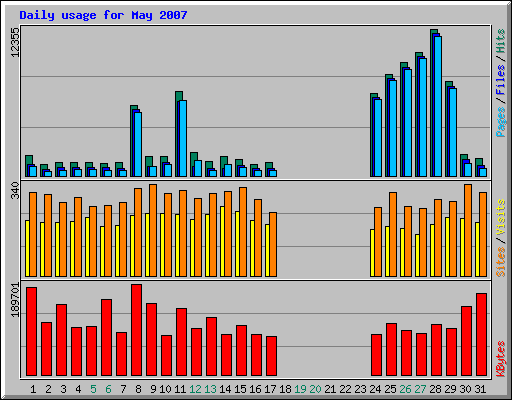Select the day 11 pages bar

pos(183,139)
